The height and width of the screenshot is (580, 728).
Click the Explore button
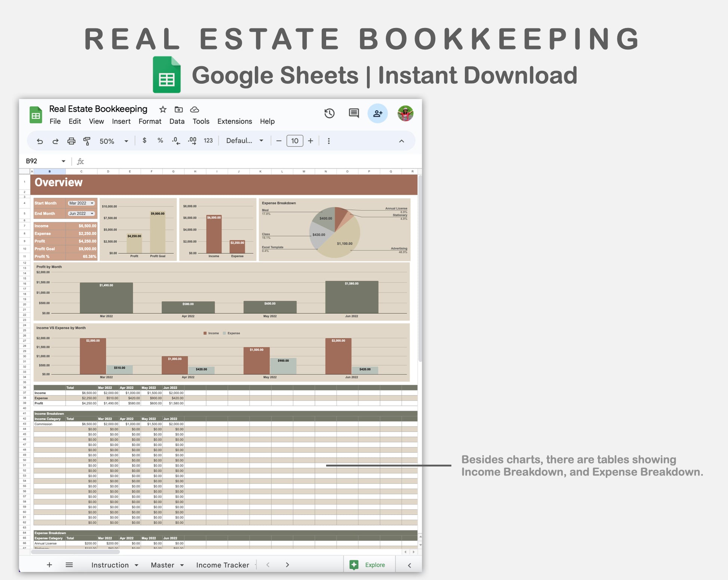pos(368,565)
